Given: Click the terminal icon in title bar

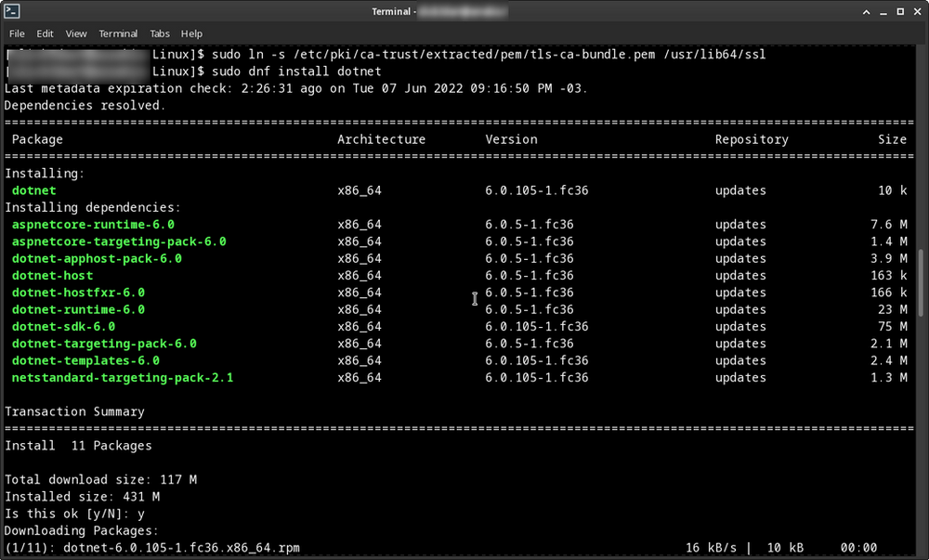Looking at the screenshot, I should (12, 11).
